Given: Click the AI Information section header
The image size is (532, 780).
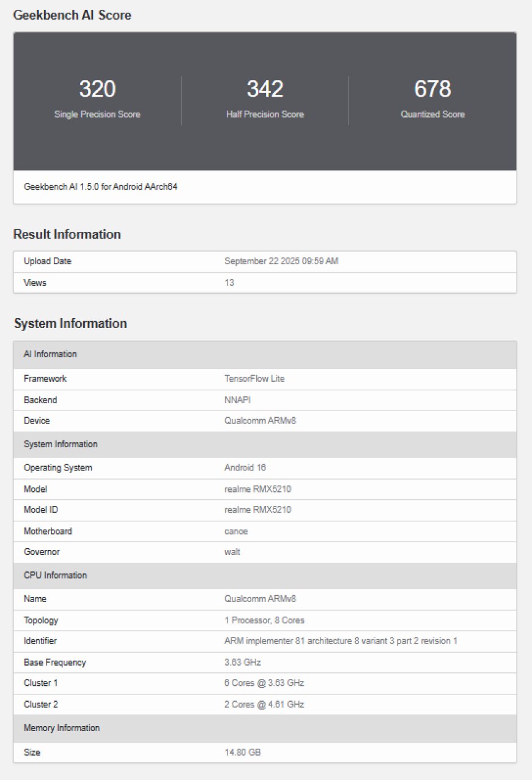Looking at the screenshot, I should click(50, 354).
